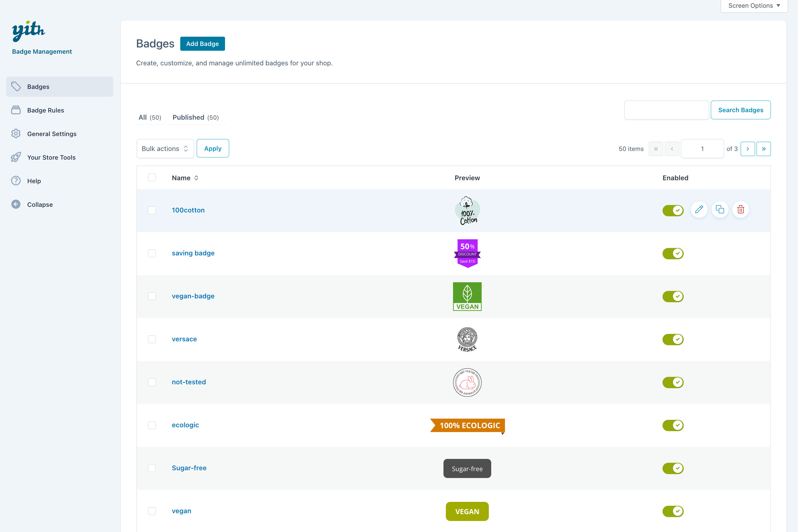Jump to the last page of badges
This screenshot has width=798, height=532.
763,149
